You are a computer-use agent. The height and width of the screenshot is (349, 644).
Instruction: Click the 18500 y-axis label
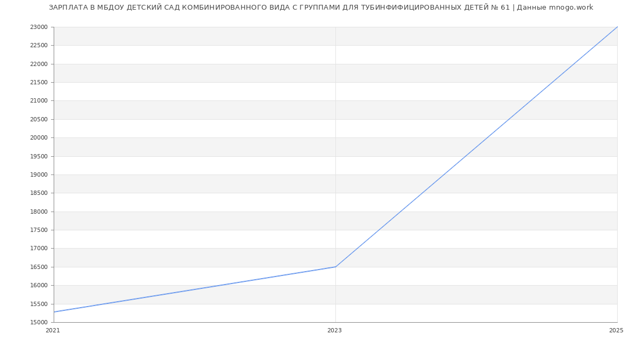point(39,193)
